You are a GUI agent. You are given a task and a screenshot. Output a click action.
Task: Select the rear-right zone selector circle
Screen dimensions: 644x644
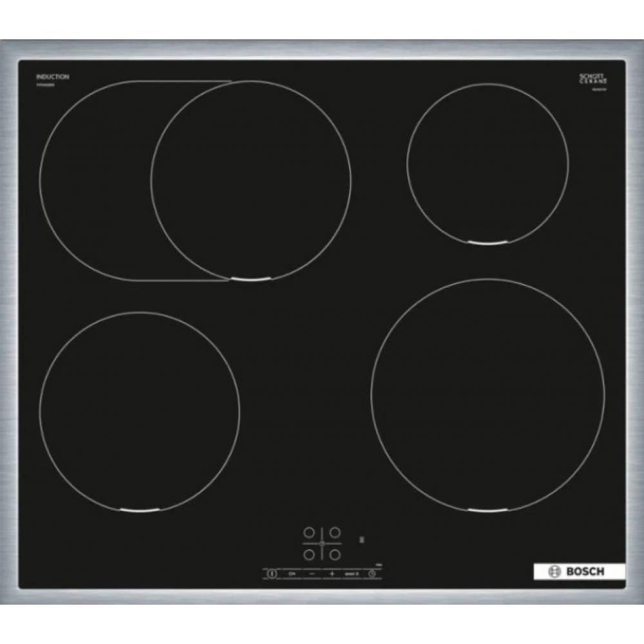336,533
